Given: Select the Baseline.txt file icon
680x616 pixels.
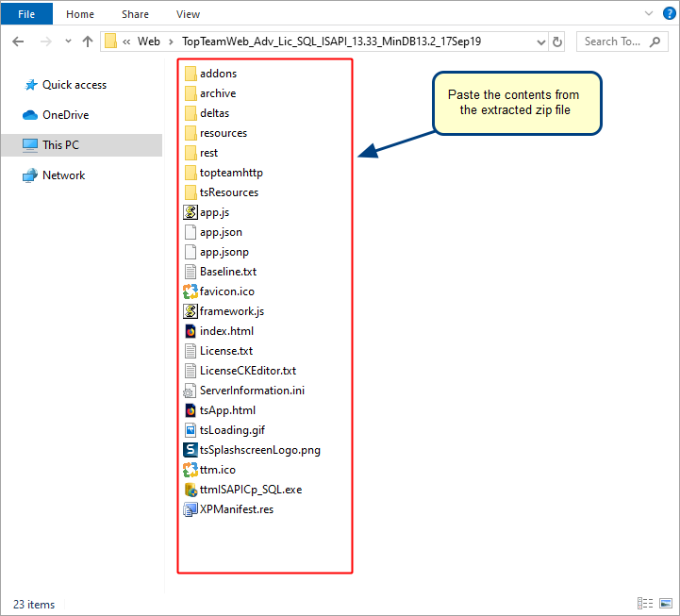Looking at the screenshot, I should [x=191, y=272].
